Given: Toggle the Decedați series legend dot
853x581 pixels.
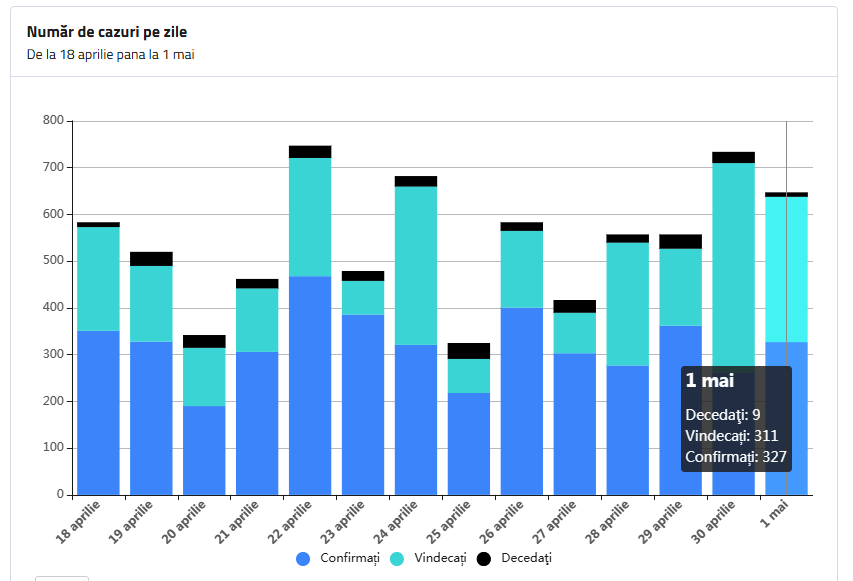Looking at the screenshot, I should point(484,558).
